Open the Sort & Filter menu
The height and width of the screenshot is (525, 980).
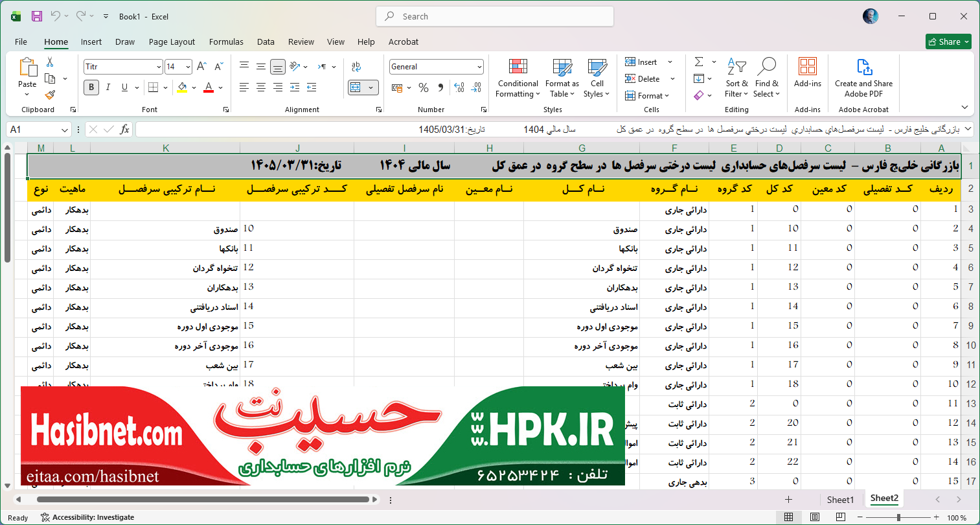(x=736, y=78)
